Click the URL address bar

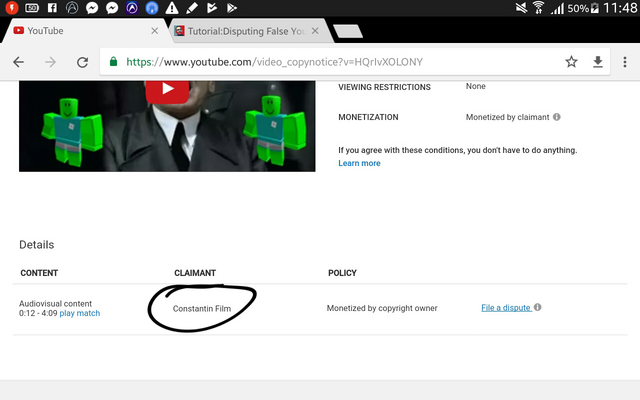coord(355,62)
